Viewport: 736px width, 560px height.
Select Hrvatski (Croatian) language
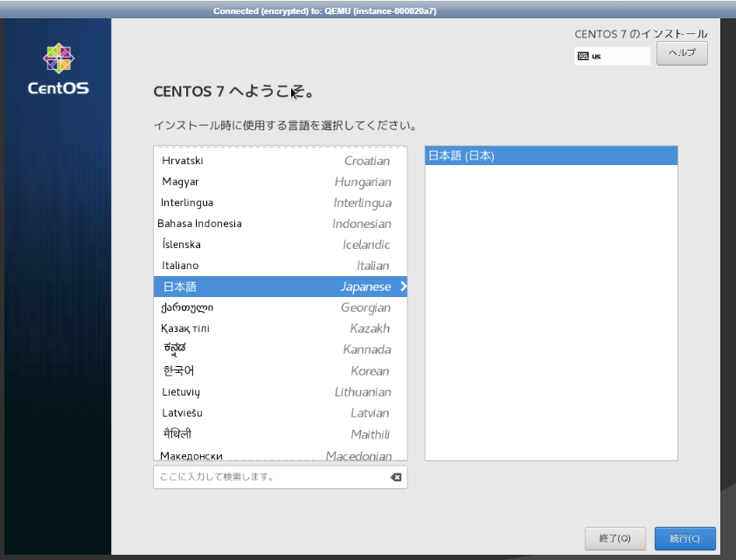click(281, 161)
